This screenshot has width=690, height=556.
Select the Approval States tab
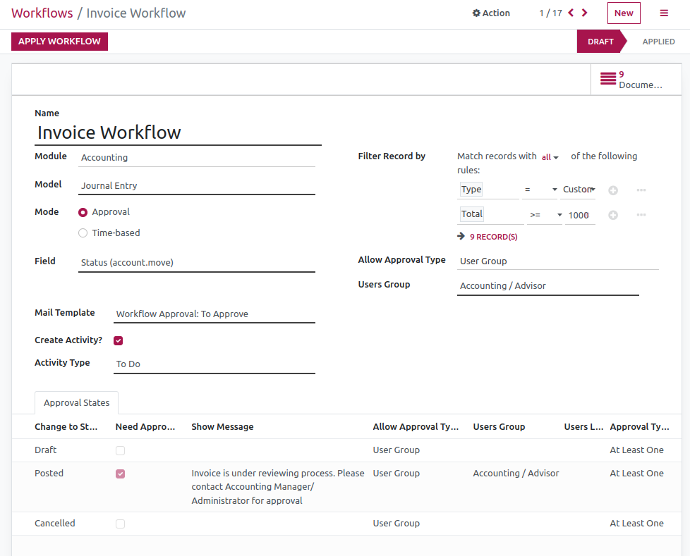[x=77, y=403]
